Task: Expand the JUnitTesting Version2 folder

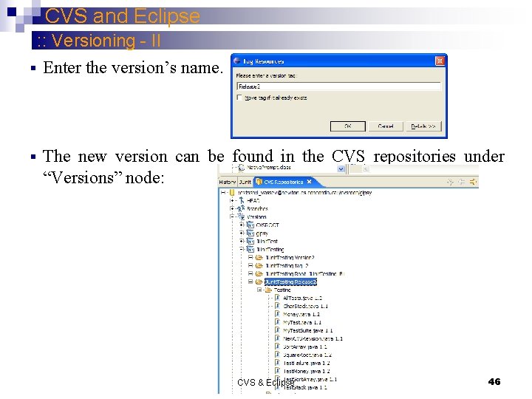Action: (250, 258)
